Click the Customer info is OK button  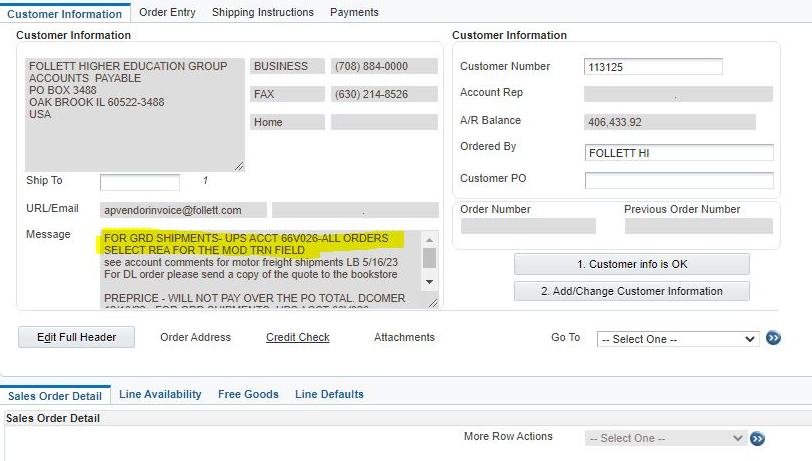632,264
